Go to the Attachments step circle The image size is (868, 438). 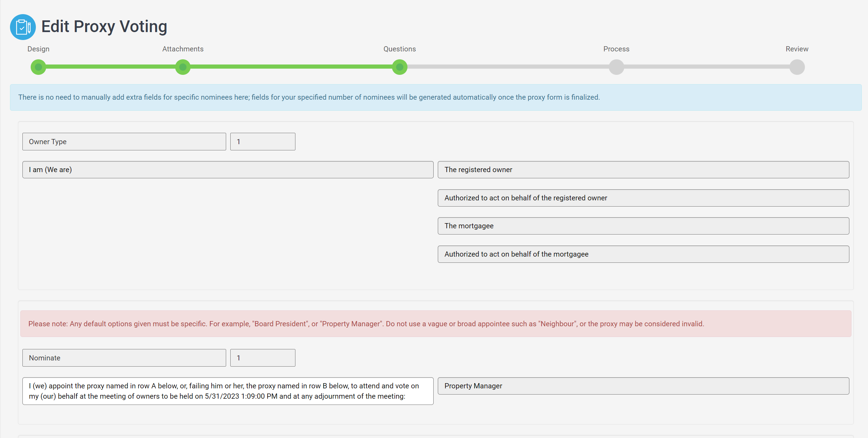coord(183,67)
